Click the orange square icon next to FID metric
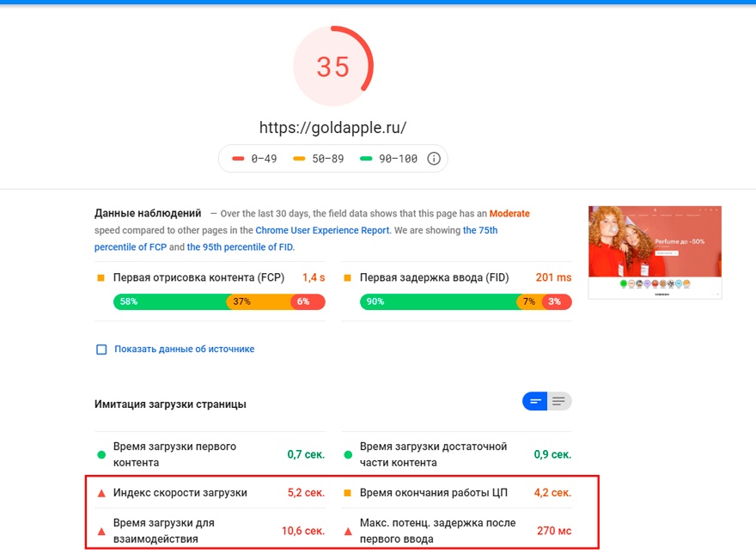The image size is (756, 553). (347, 277)
